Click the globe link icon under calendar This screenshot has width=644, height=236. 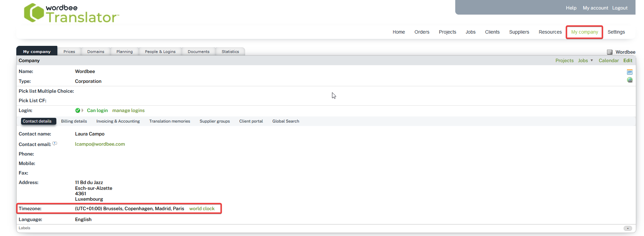click(x=629, y=80)
